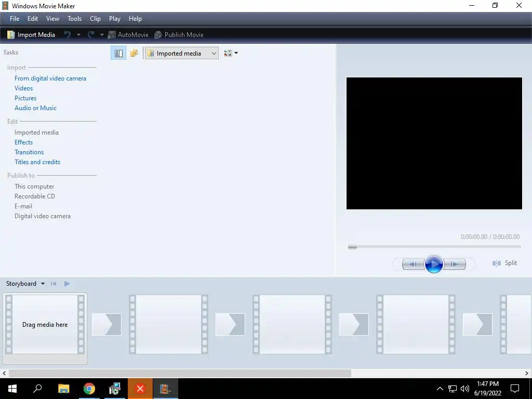Import from digital video camera link
The width and height of the screenshot is (532, 399).
50,78
